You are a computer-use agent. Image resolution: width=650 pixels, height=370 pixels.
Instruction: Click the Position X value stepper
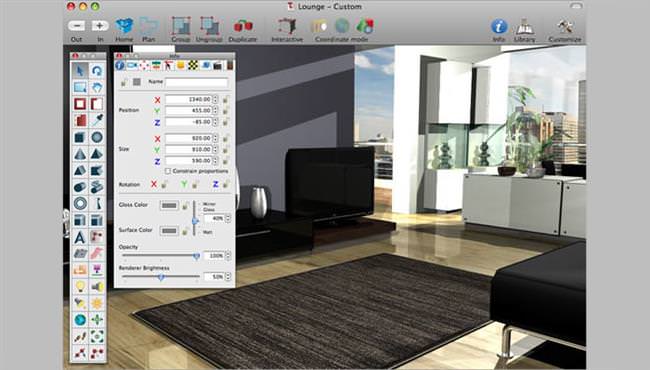tap(215, 99)
